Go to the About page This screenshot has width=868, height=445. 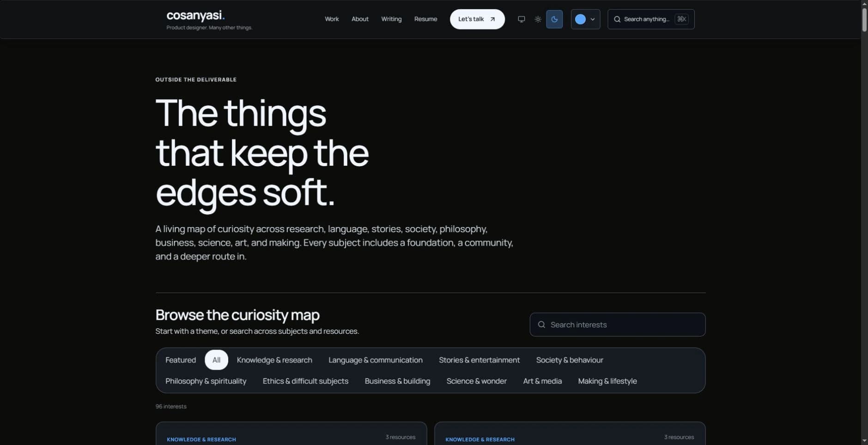coord(360,19)
